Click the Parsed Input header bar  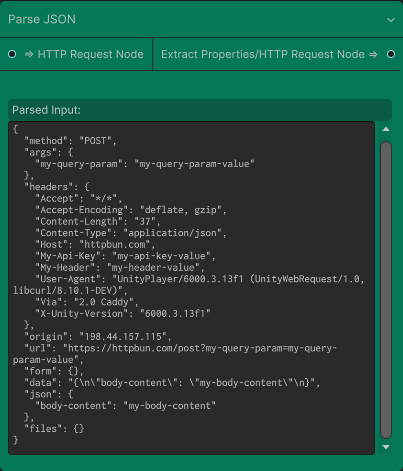pos(200,110)
